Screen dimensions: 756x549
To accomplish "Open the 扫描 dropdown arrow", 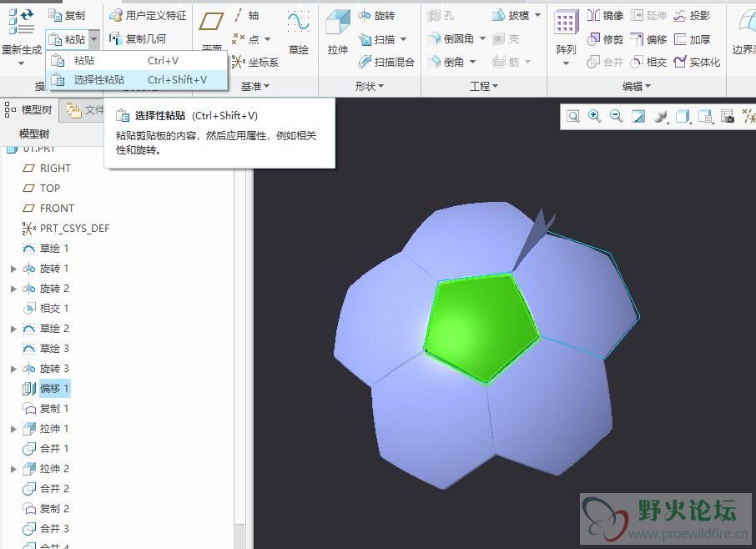I will (x=404, y=39).
